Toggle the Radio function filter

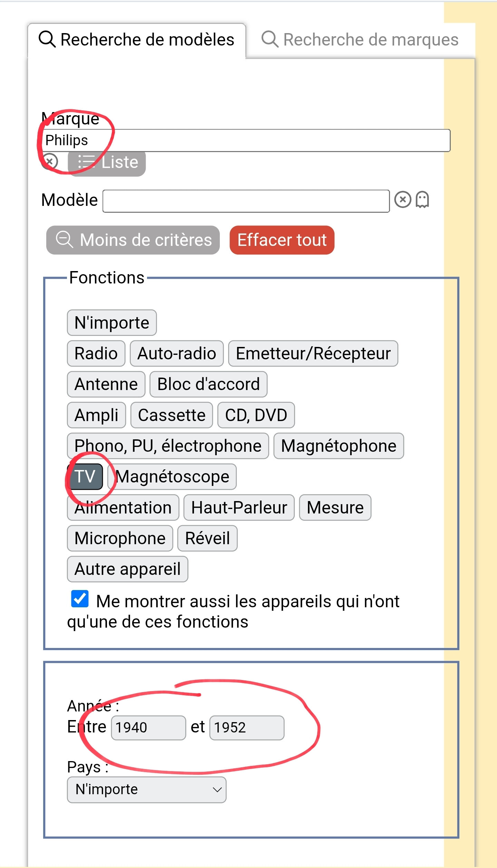point(96,353)
